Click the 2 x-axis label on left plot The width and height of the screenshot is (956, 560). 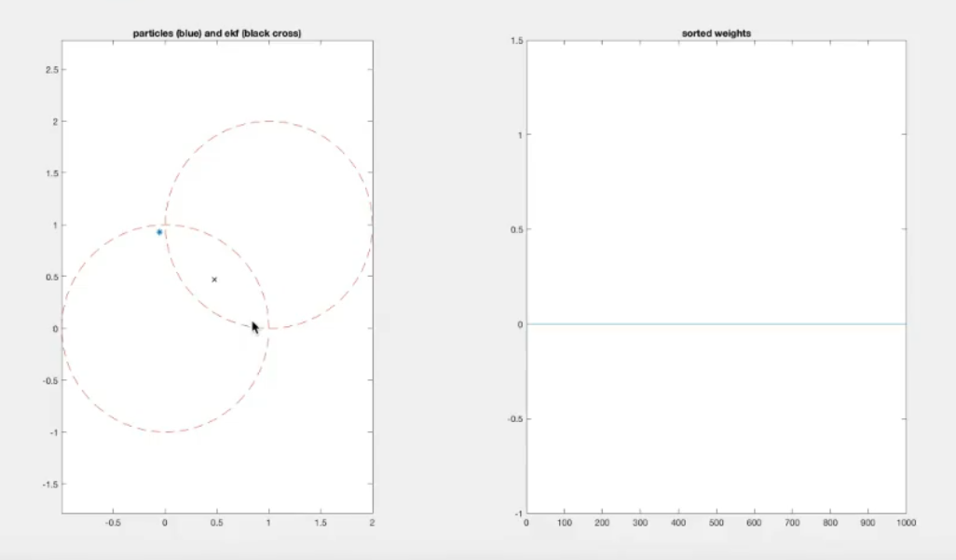373,524
